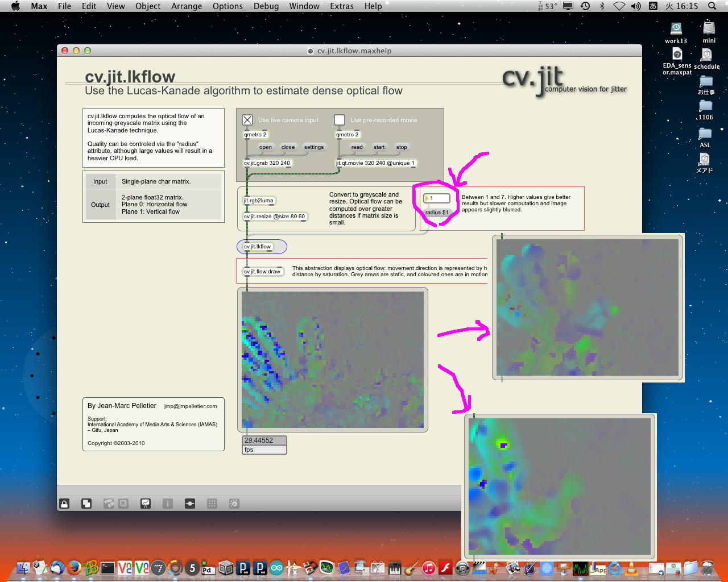Screen dimensions: 728x582
Task: Click the Wi-Fi icon in the menu bar
Action: [x=619, y=6]
